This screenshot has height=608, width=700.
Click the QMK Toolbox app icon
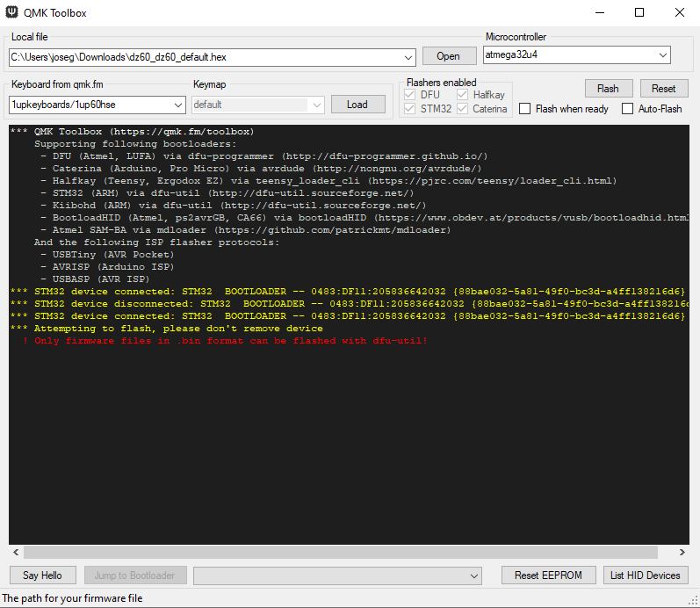point(11,12)
